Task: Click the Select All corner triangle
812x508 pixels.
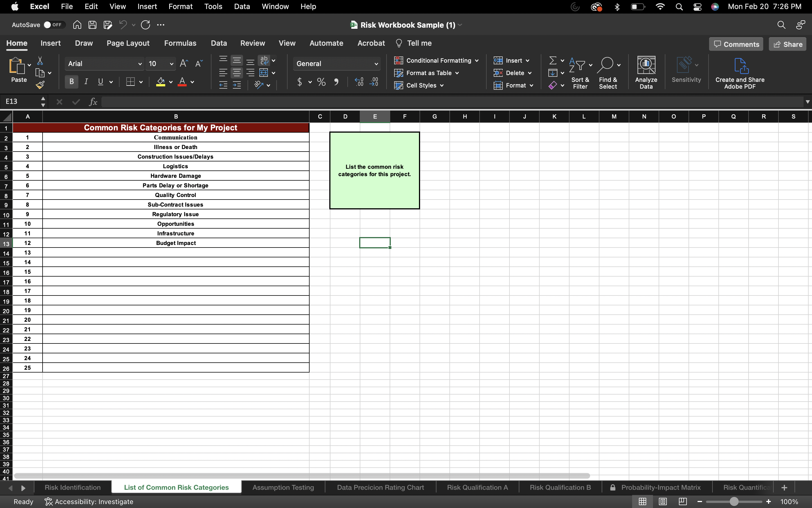Action: coord(7,117)
